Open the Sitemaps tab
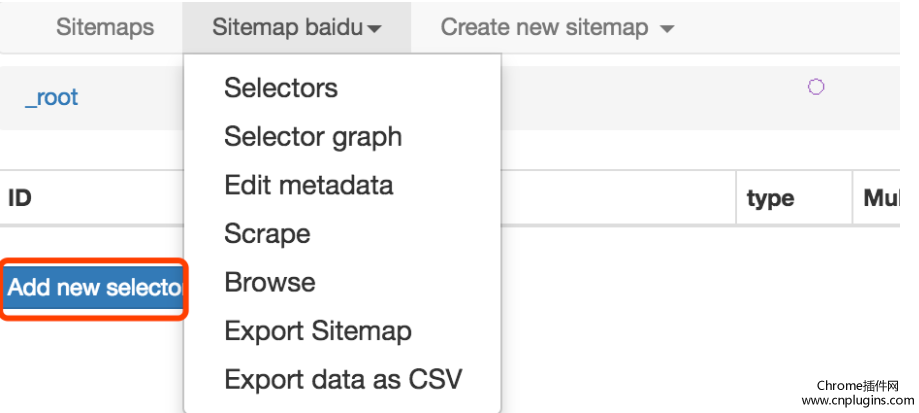 pos(105,27)
